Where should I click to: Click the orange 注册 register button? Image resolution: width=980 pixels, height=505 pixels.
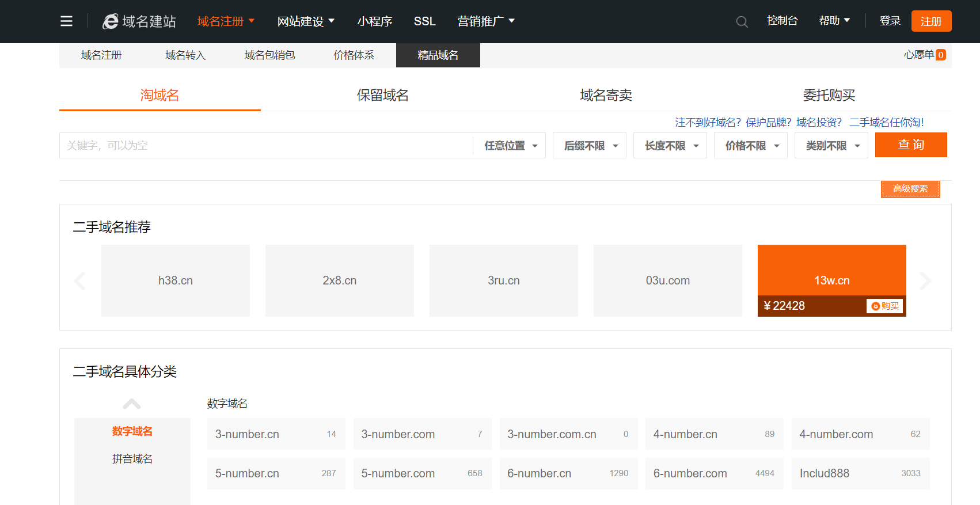pos(930,21)
